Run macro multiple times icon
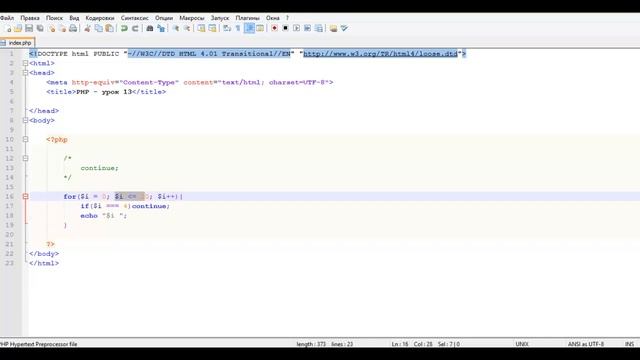This screenshot has width=640, height=360. coord(307,29)
